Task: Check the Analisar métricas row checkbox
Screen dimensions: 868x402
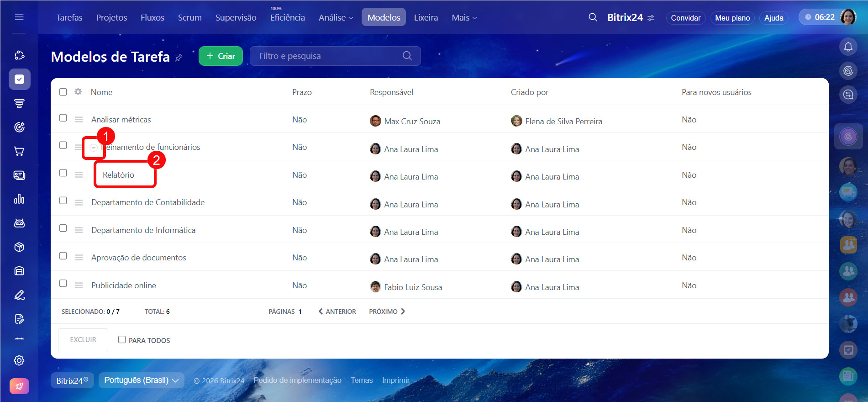Action: coord(63,118)
